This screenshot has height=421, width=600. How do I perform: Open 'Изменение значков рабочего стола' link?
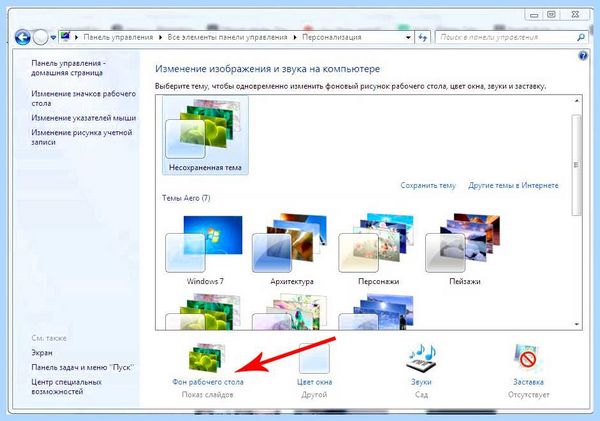point(83,98)
